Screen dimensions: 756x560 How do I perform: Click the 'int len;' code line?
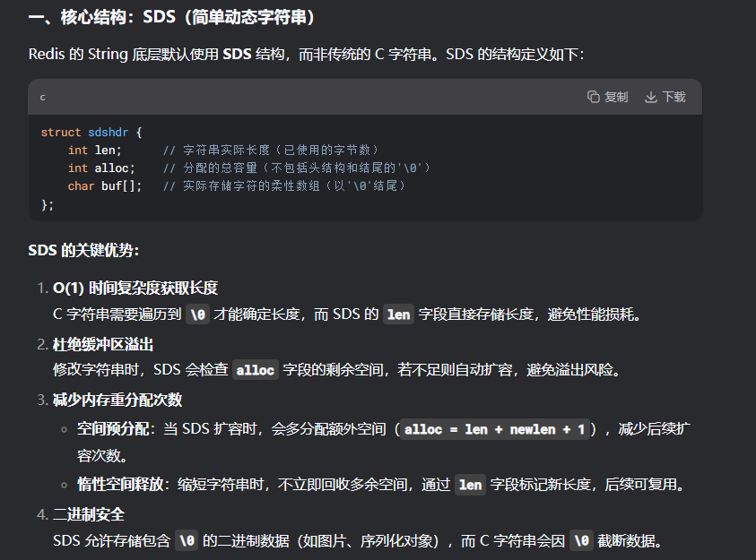94,151
